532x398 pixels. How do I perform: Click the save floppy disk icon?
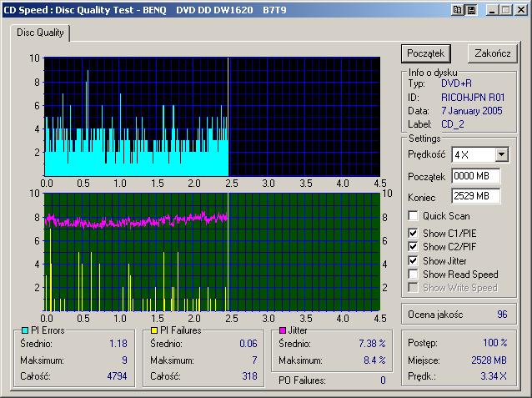(x=472, y=10)
